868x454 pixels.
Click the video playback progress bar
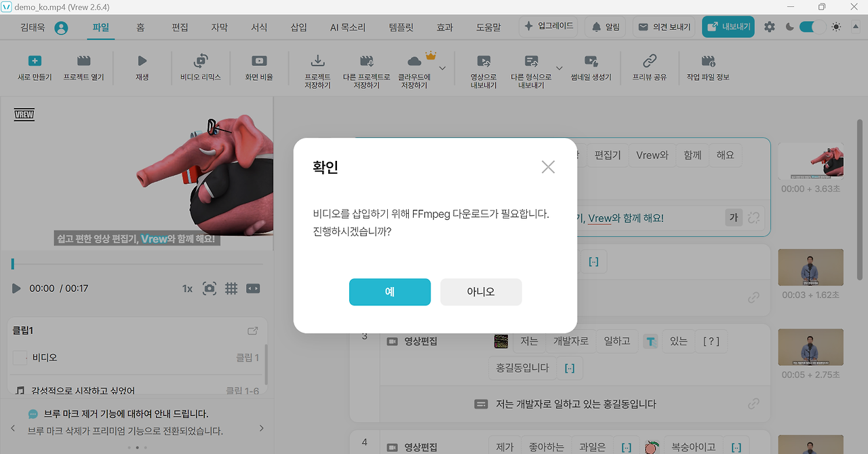(x=138, y=264)
